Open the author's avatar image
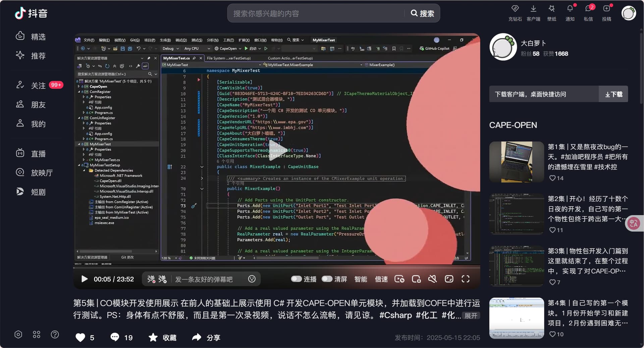The image size is (644, 348). point(503,47)
